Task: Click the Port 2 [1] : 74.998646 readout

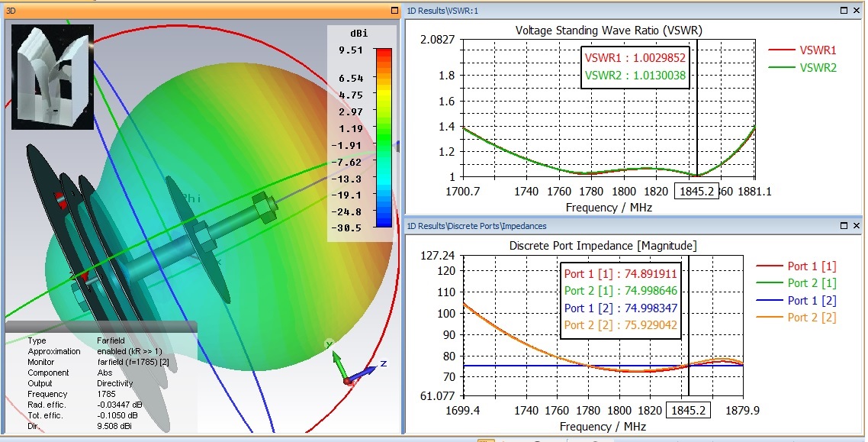Action: (621, 291)
